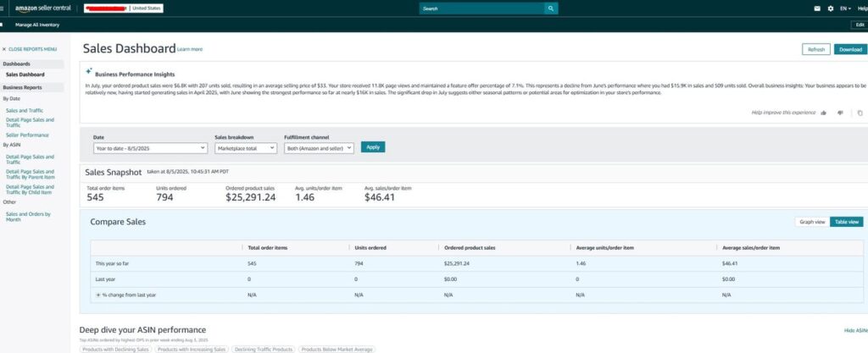Click the sparkle Business Performance Insights icon
The width and height of the screenshot is (868, 353).
(x=88, y=71)
